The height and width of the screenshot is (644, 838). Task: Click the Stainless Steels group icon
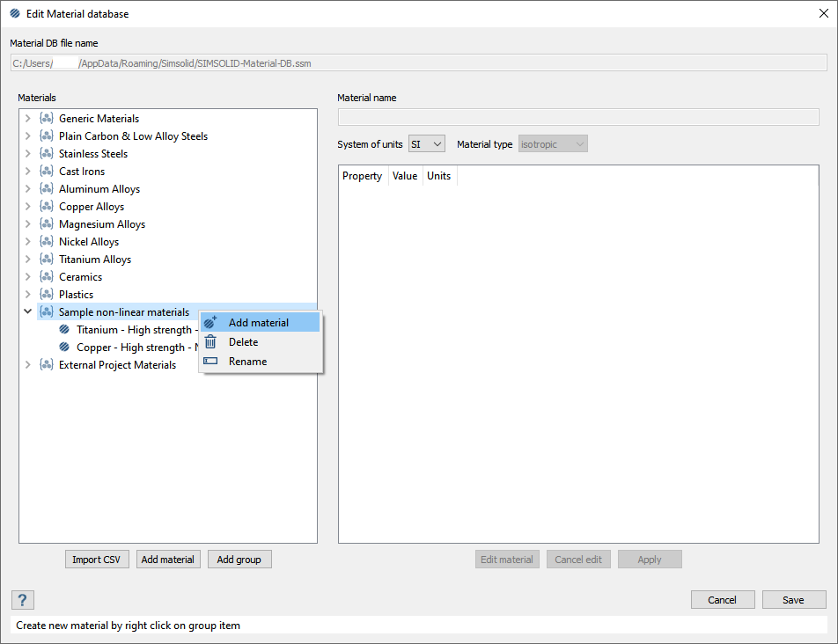point(47,154)
